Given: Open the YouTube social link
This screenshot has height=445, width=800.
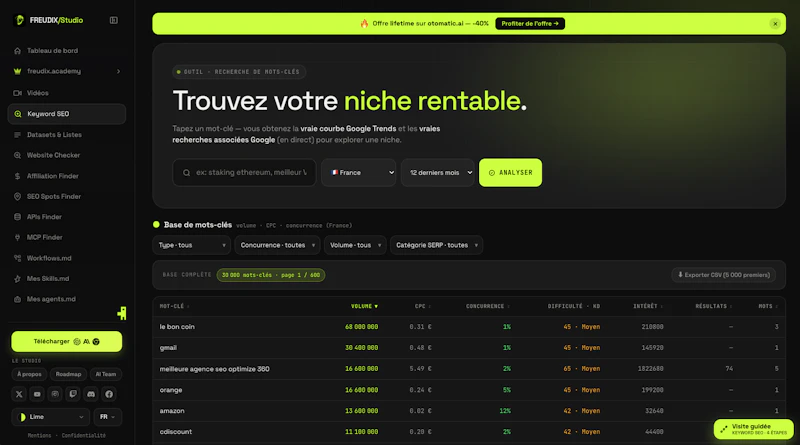Looking at the screenshot, I should 37,394.
